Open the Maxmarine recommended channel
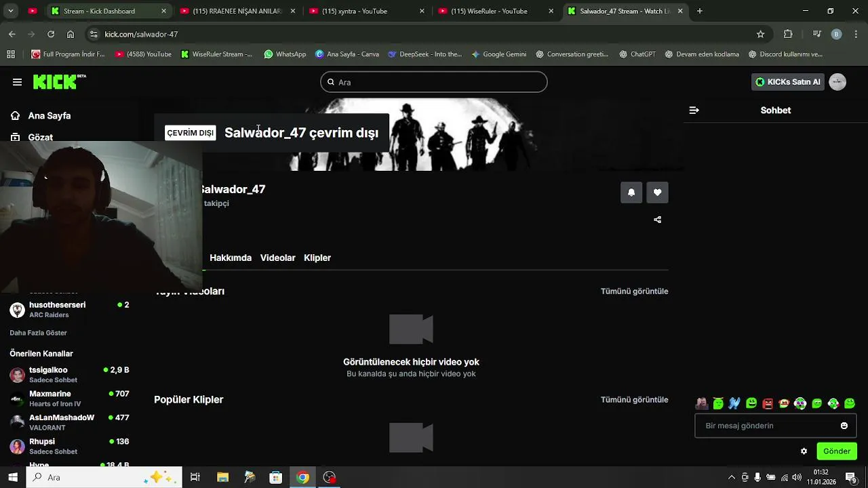 click(69, 399)
